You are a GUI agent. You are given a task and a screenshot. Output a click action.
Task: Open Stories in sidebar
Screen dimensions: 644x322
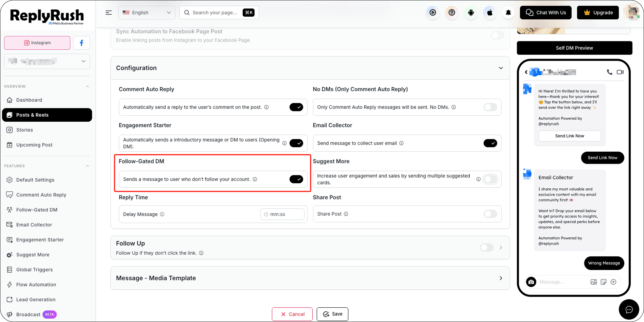click(47, 130)
